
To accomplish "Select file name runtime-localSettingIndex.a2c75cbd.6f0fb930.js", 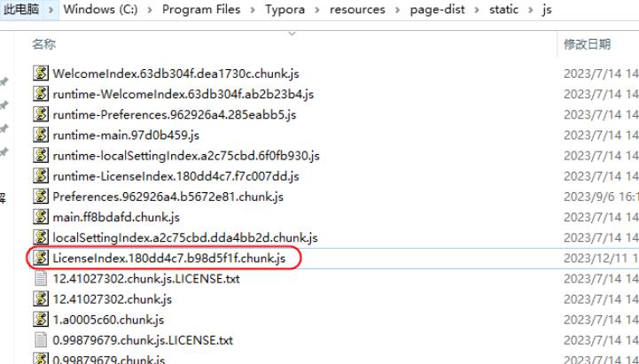I will pos(186,156).
